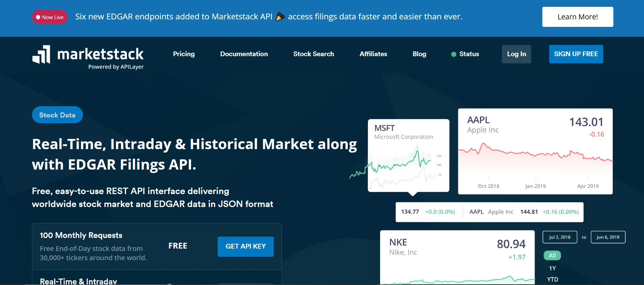Click the 144.81 price in ticker strip
This screenshot has height=285, width=644.
tap(529, 212)
